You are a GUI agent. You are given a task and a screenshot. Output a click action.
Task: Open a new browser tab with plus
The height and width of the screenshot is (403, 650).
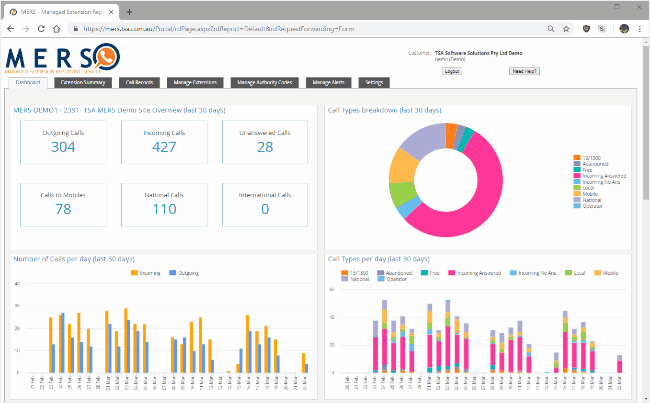[129, 12]
